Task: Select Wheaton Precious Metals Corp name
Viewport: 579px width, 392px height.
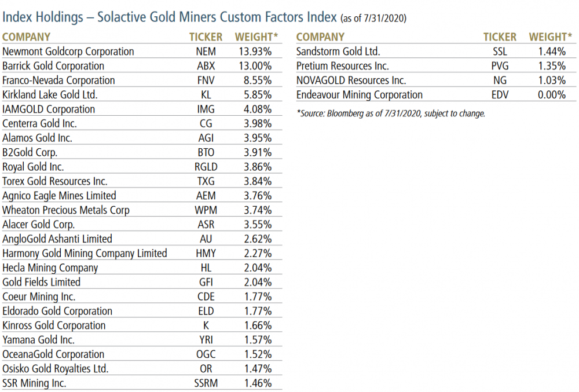Action: [x=65, y=210]
